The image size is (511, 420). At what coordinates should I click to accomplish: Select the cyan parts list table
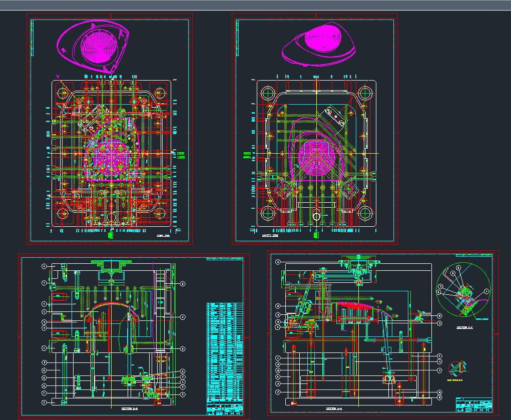click(x=225, y=350)
